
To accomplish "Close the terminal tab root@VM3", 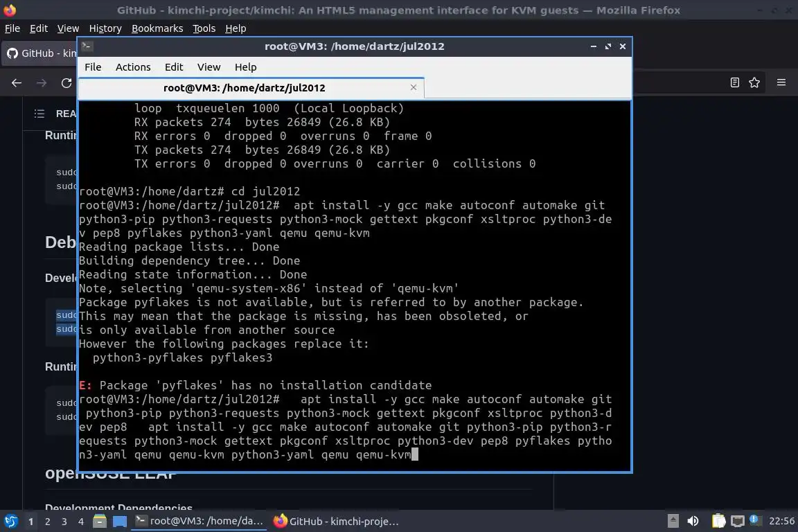I will (414, 87).
